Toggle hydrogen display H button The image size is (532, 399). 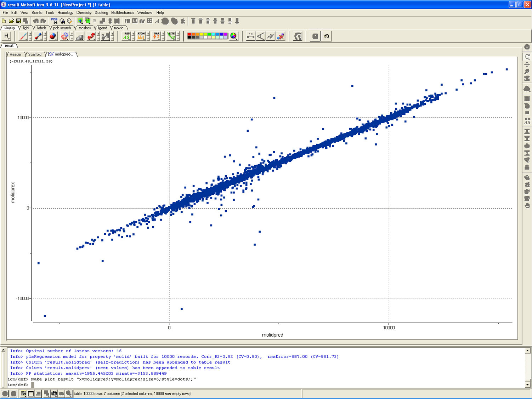[6, 36]
